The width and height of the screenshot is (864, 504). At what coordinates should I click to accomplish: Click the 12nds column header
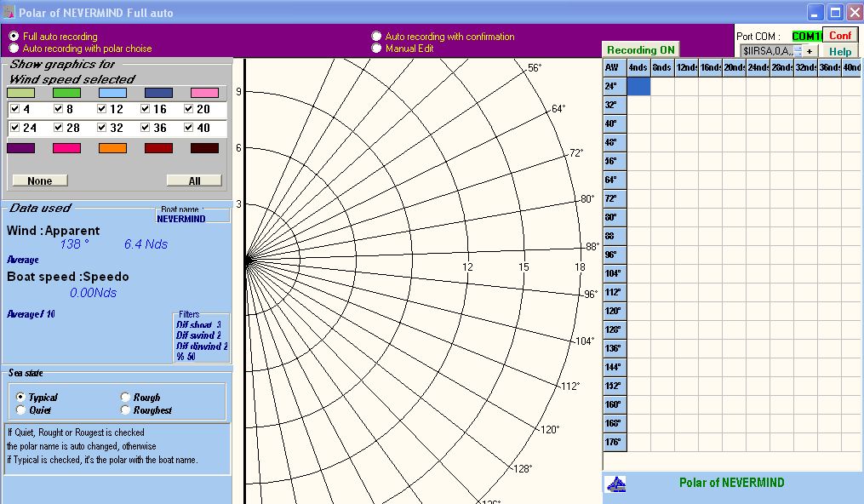pyautogui.click(x=686, y=67)
